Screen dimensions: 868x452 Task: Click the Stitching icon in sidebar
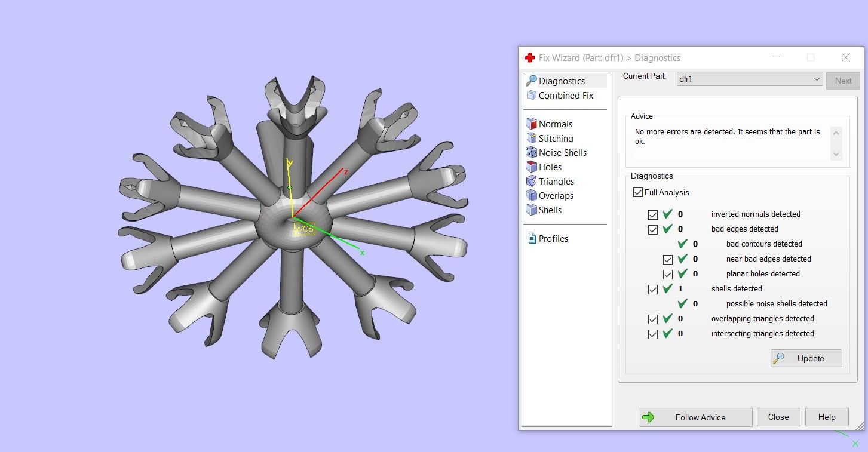pos(531,138)
